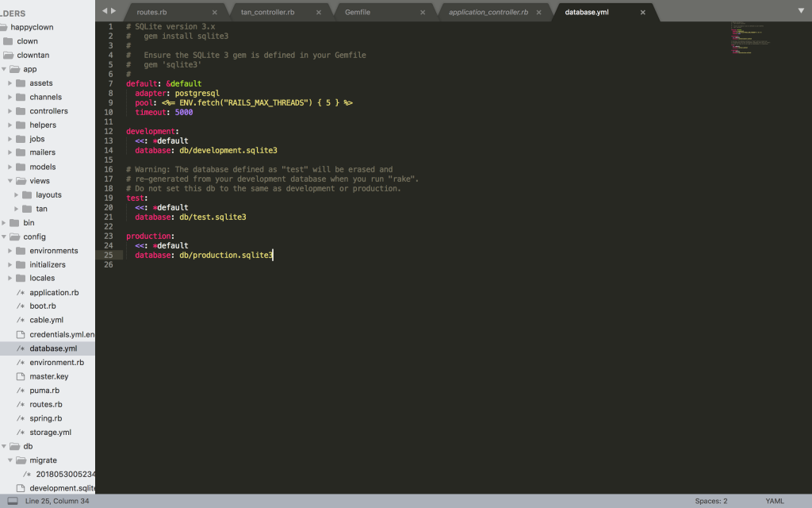The width and height of the screenshot is (812, 508).
Task: Expand the jobs folder
Action: [x=10, y=139]
